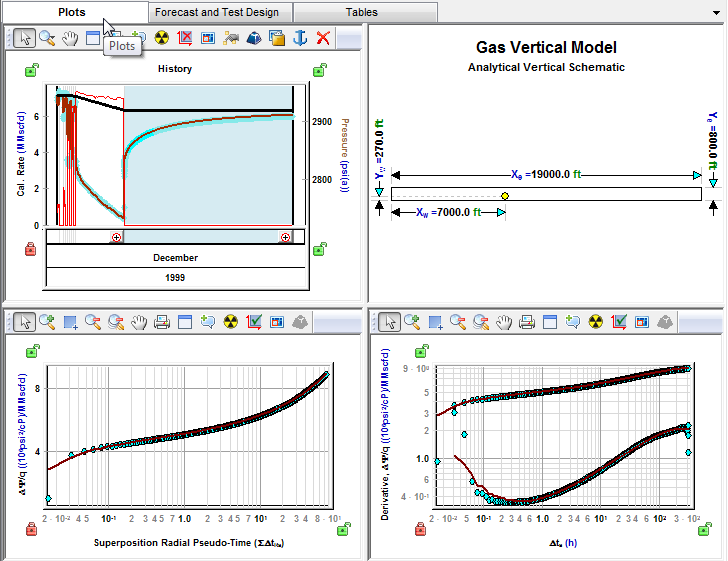Click the Ye =800.0 ft dimension label
The image size is (728, 561).
pos(713,141)
